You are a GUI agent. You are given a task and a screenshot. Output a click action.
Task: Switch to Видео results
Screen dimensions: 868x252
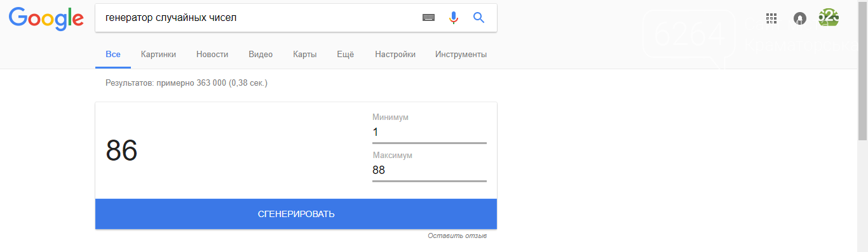pyautogui.click(x=261, y=55)
